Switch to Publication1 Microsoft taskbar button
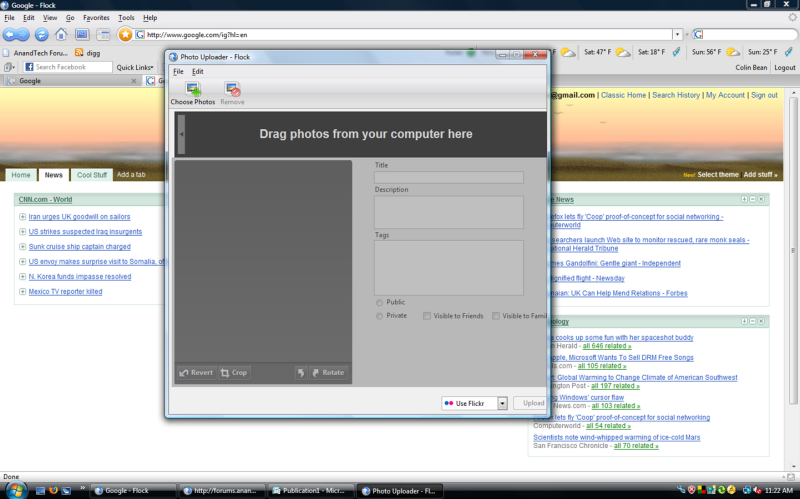The height and width of the screenshot is (499, 800). click(311, 490)
